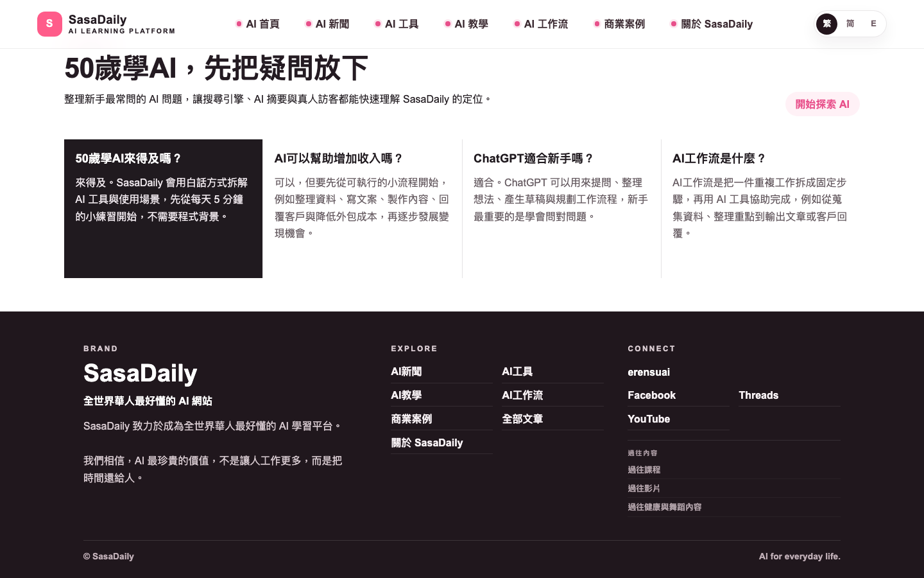Open the AI 首頁 nav item
Viewport: 924px width, 578px height.
pos(258,24)
